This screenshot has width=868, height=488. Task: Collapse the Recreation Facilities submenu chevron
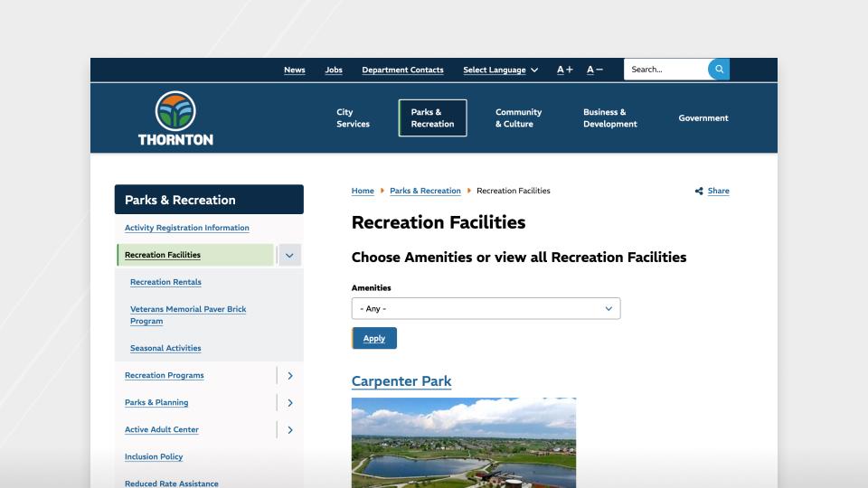(x=289, y=255)
